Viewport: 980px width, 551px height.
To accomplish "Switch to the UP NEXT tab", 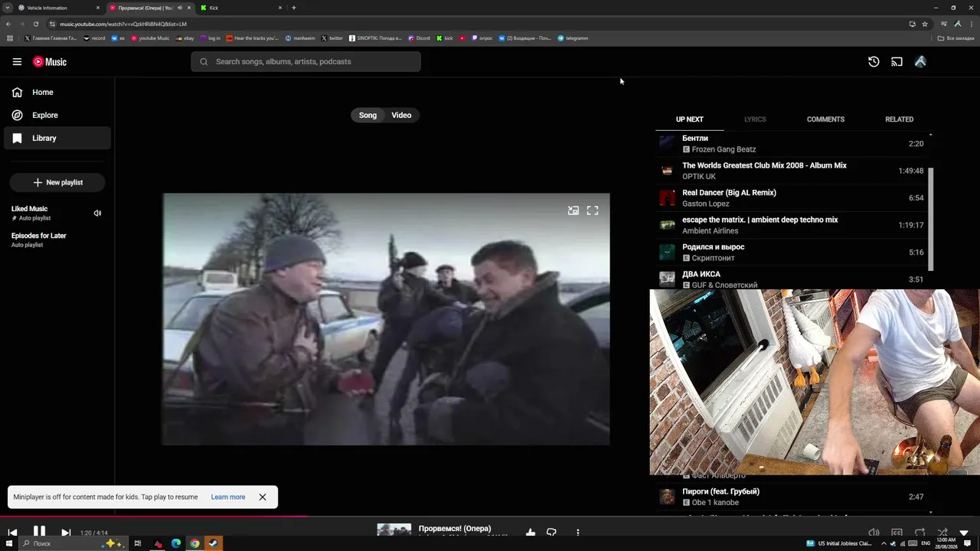I will (689, 119).
